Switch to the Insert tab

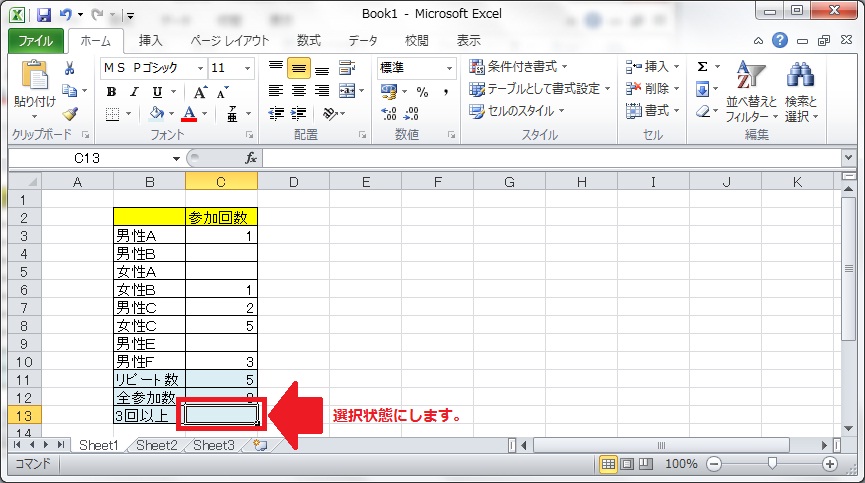(x=151, y=40)
